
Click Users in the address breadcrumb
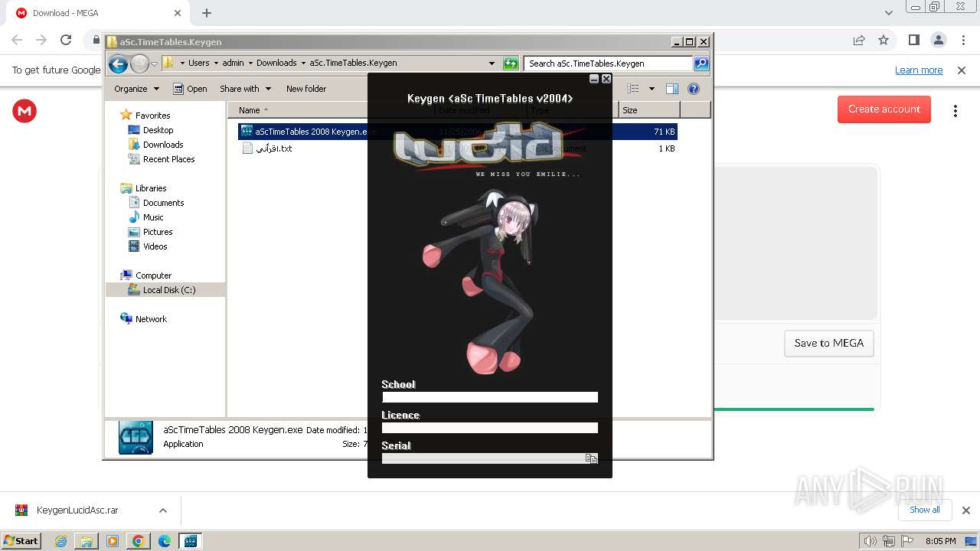pos(198,64)
